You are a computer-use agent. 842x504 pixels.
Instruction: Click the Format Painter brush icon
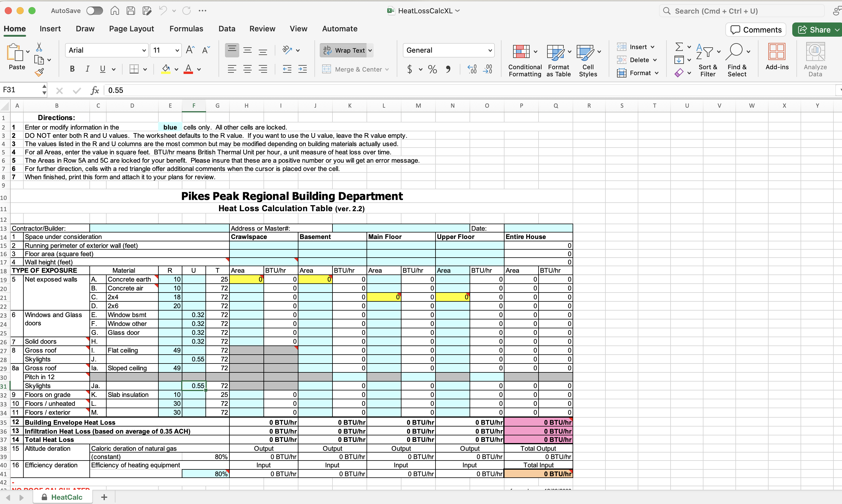[39, 72]
